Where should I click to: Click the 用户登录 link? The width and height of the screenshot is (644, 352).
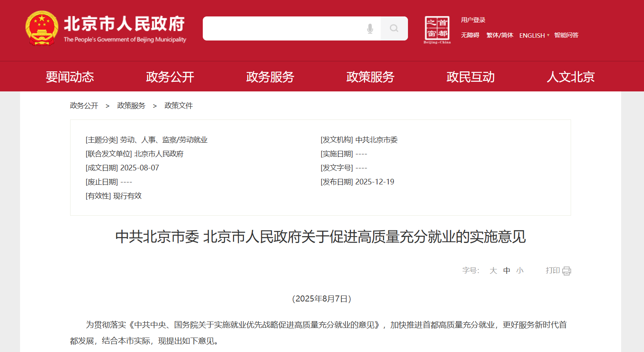coord(473,20)
